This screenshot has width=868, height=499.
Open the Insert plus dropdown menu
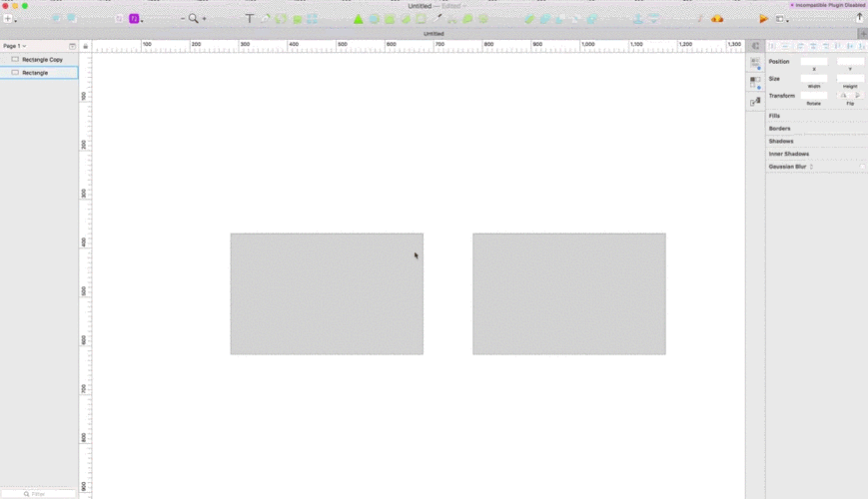click(x=9, y=19)
